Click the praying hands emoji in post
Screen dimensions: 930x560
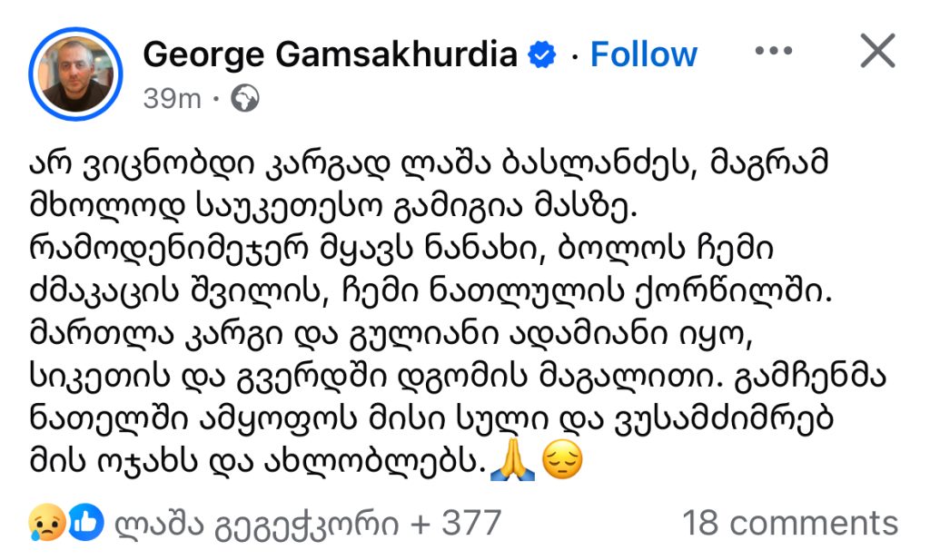click(510, 464)
